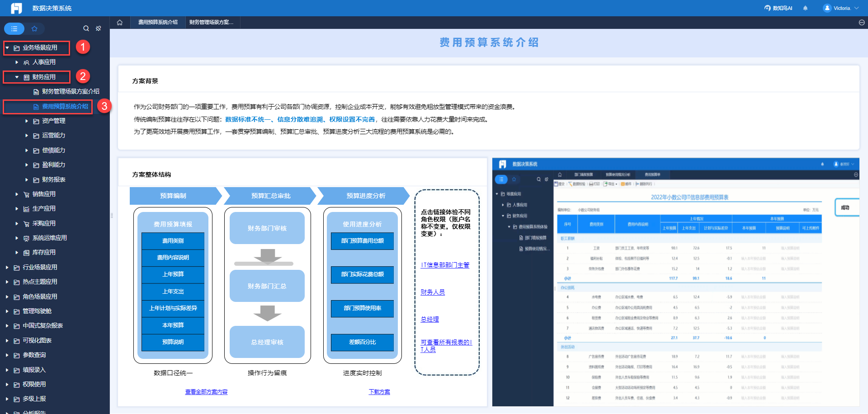
Task: Open the 财务人员 role link
Action: [433, 292]
